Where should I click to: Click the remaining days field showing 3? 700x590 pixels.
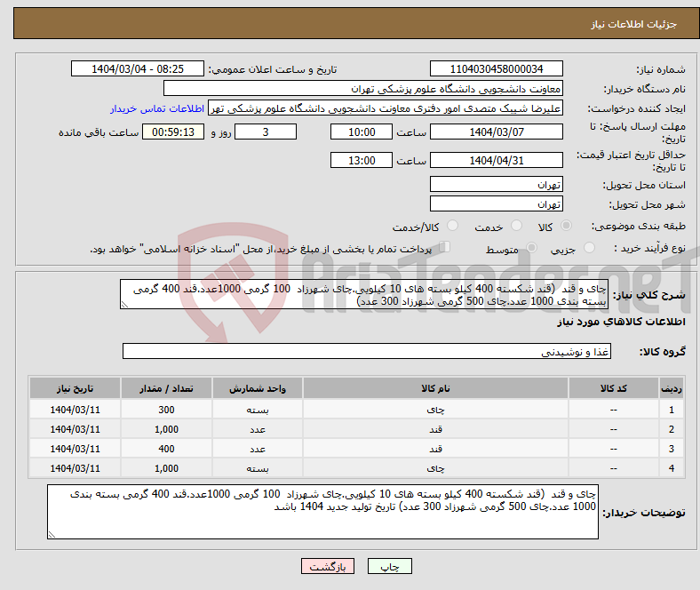[x=266, y=132]
